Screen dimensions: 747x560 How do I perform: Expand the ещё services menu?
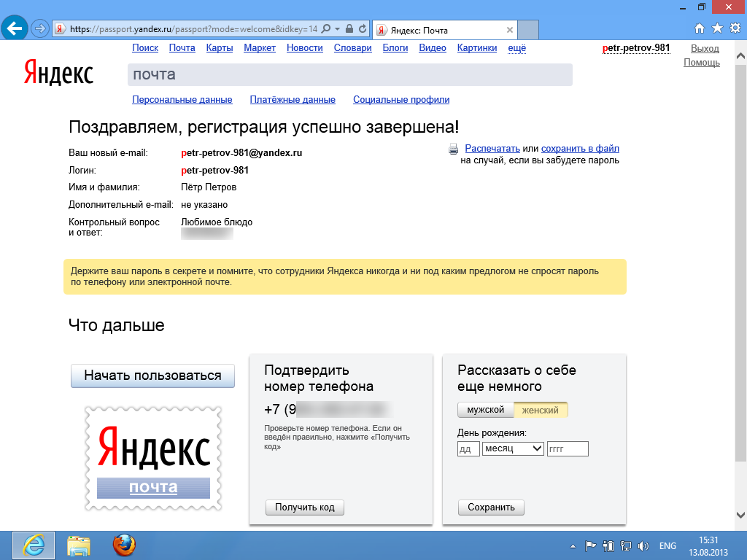[517, 47]
